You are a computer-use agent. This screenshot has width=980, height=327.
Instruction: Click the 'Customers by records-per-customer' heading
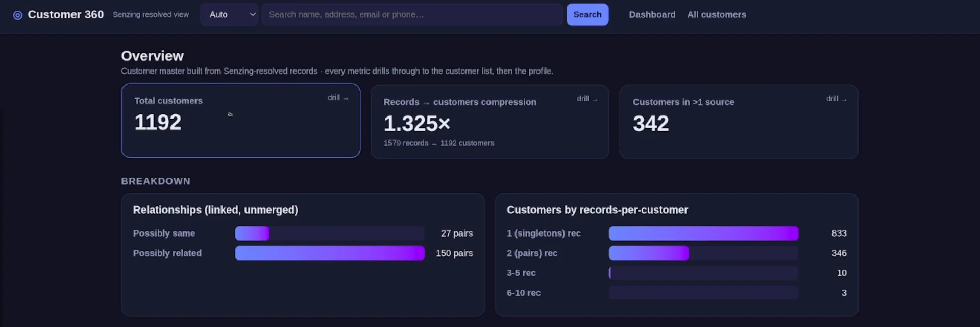point(597,210)
